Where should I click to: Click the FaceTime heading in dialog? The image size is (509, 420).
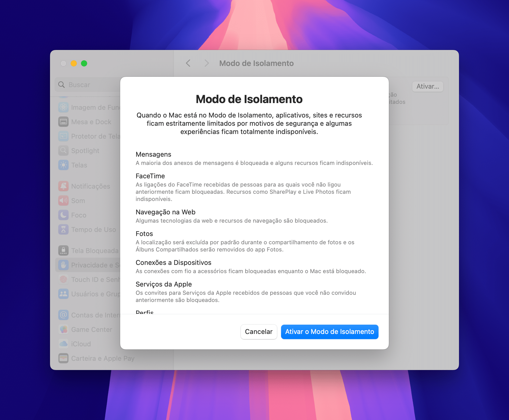click(150, 176)
